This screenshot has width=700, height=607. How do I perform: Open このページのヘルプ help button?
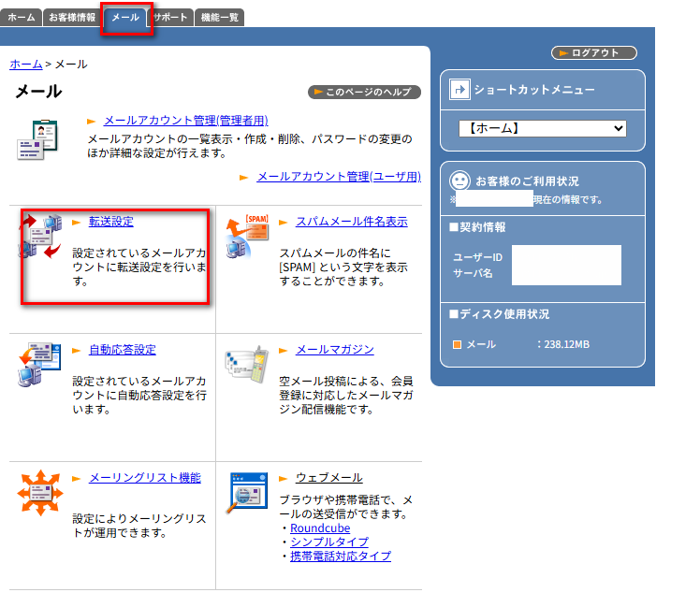tap(365, 93)
